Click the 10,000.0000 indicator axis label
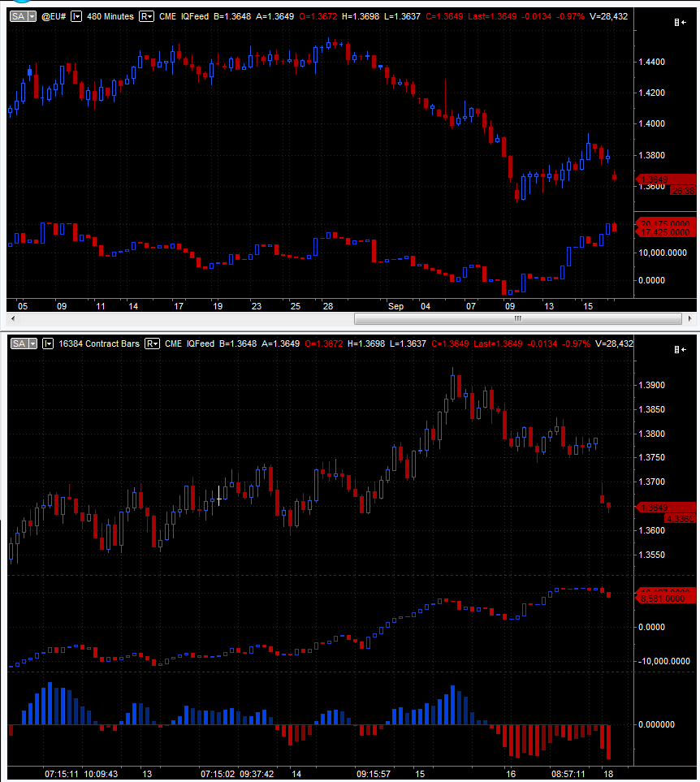700x782 pixels. [x=663, y=253]
